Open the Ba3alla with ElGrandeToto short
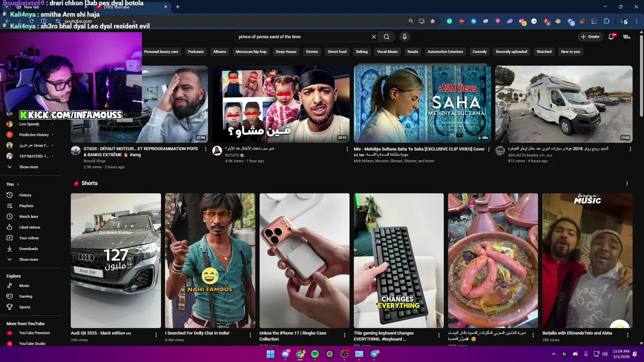644x362 pixels. 587,260
